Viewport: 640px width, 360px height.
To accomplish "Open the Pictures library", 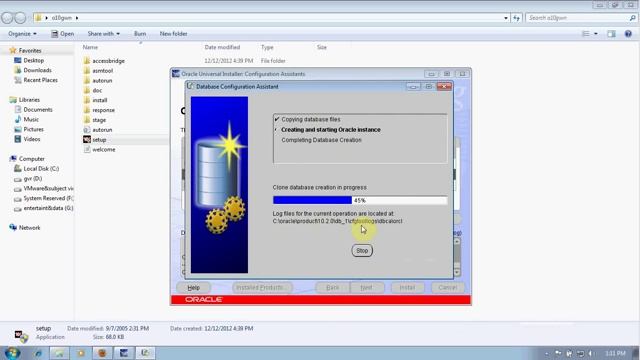I will pyautogui.click(x=33, y=129).
